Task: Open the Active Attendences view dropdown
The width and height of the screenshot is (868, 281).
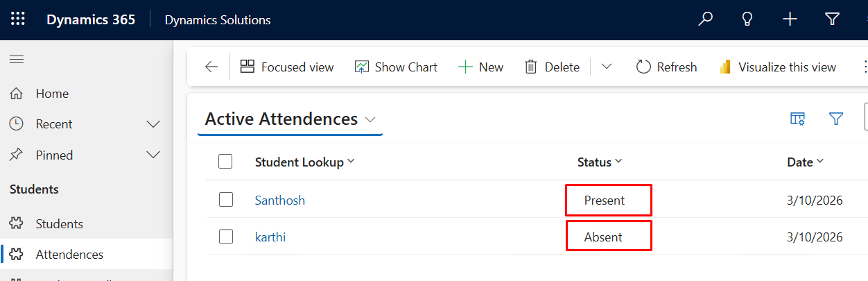Action: click(x=370, y=119)
